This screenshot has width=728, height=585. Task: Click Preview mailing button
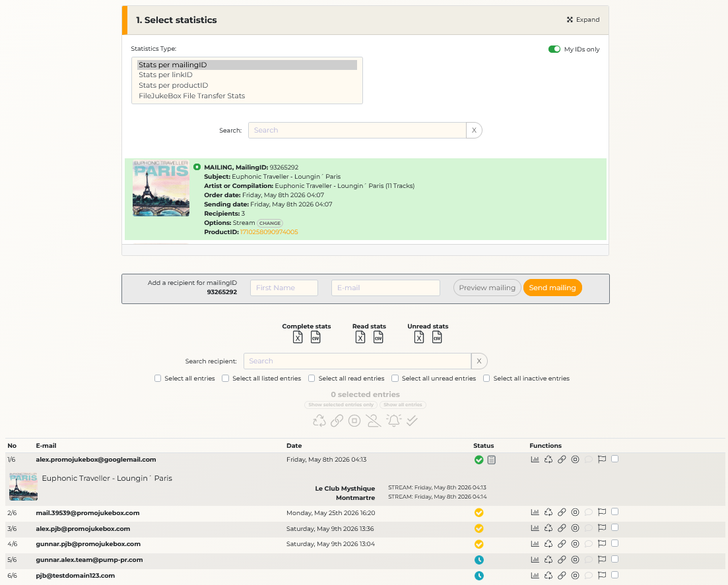click(487, 288)
